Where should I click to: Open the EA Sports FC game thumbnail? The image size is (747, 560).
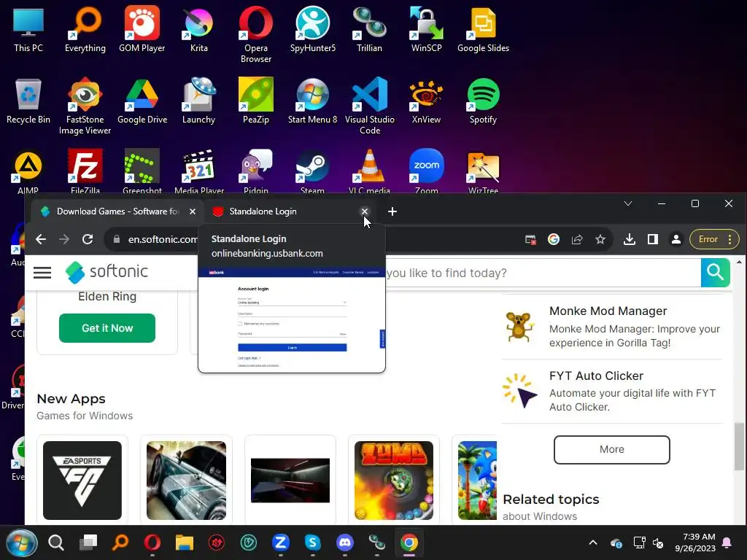tap(82, 481)
